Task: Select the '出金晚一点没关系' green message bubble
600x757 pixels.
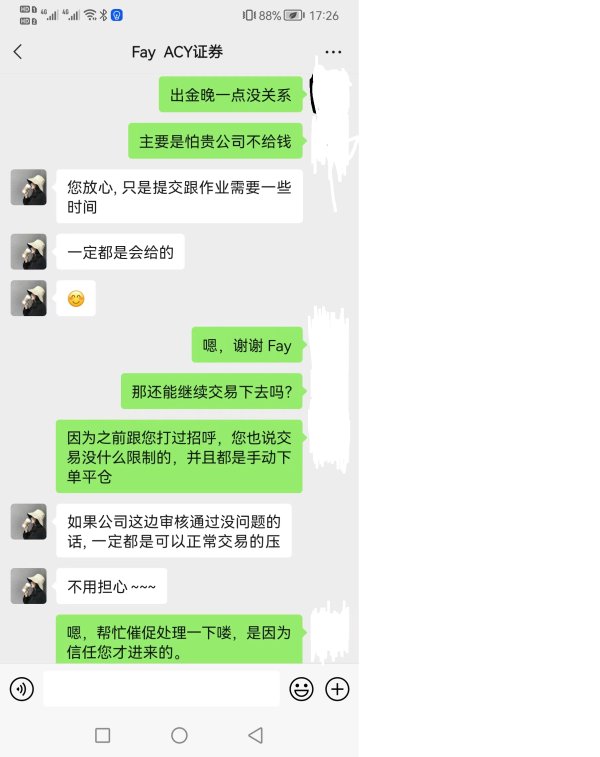Action: coord(231,94)
